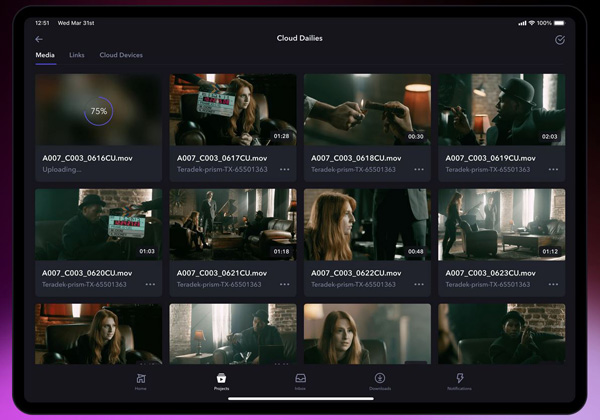600x420 pixels.
Task: Open the Inbox icon in bottom bar
Action: pyautogui.click(x=300, y=380)
